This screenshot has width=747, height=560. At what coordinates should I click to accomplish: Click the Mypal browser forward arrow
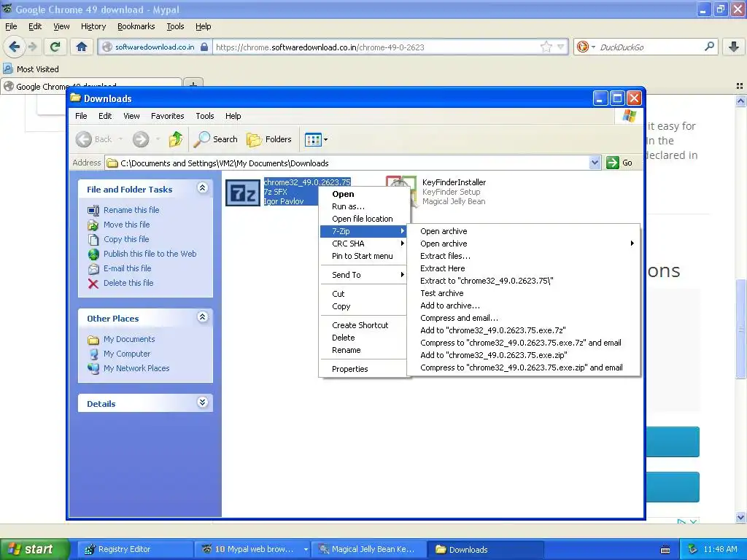(x=32, y=47)
